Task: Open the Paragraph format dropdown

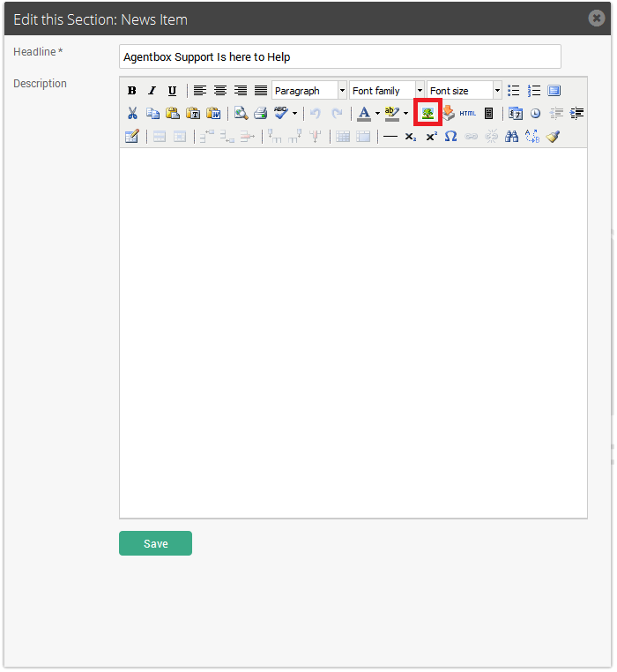Action: 308,91
